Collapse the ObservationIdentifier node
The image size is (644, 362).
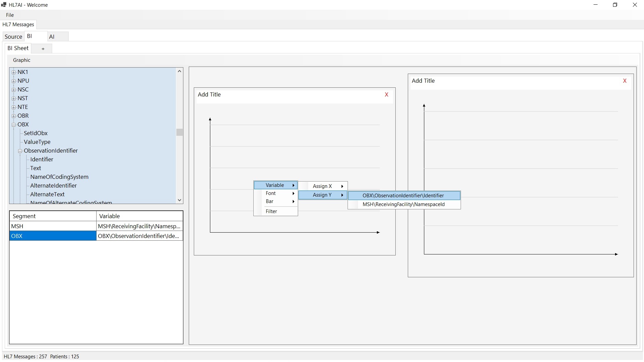pos(20,151)
